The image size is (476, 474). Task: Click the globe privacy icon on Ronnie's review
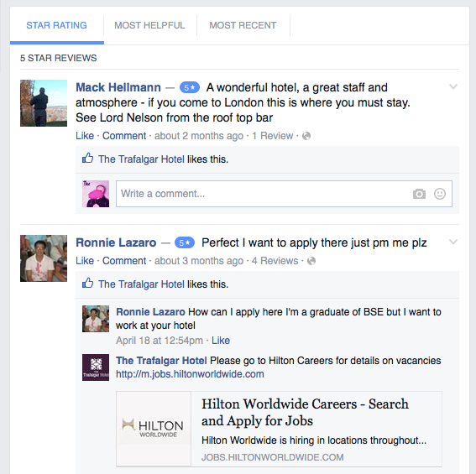pos(311,261)
